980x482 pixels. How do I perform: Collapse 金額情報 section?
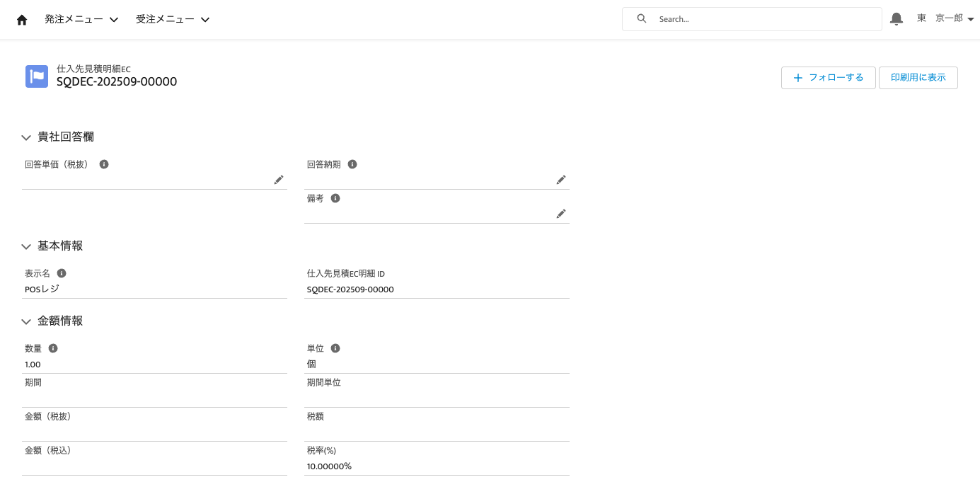[x=26, y=321]
